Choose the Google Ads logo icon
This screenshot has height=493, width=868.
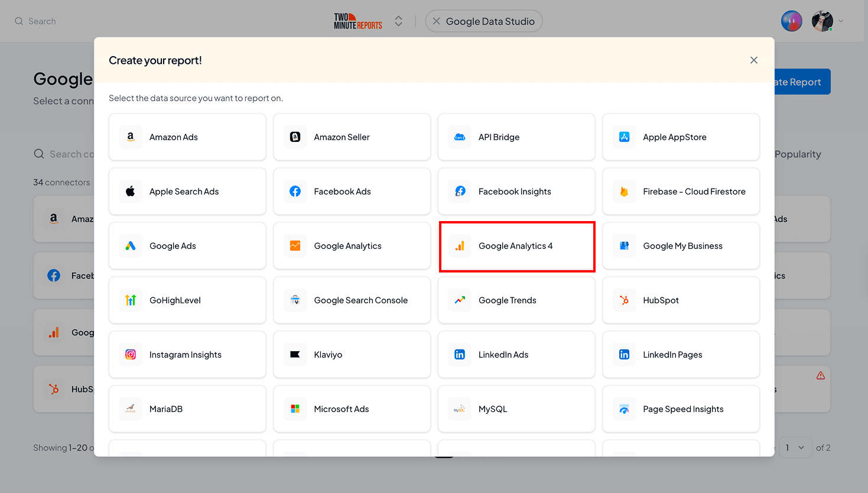pyautogui.click(x=131, y=246)
